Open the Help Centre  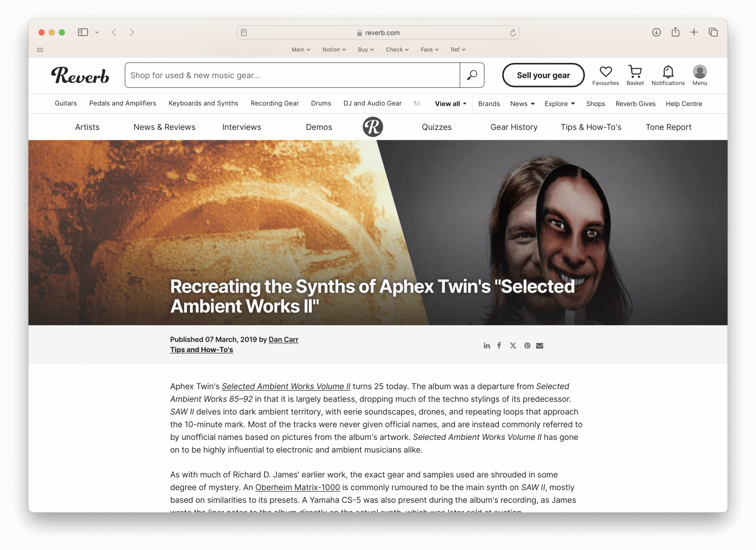click(x=684, y=104)
